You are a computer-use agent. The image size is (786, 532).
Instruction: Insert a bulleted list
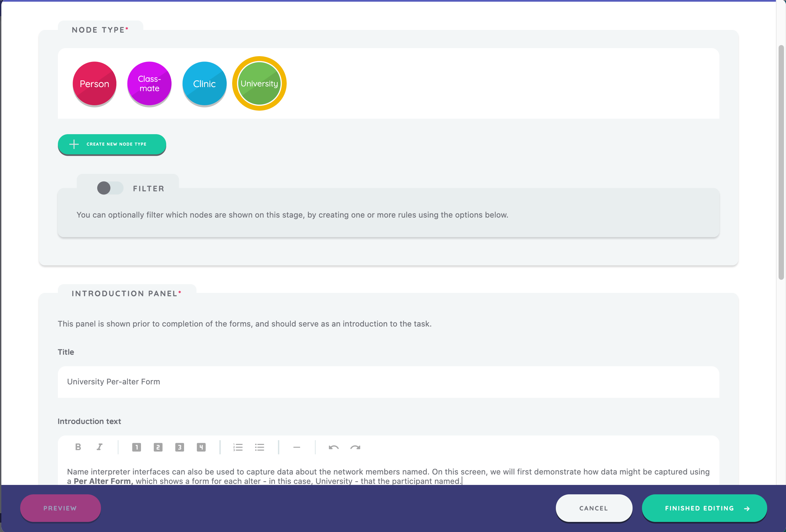259,447
